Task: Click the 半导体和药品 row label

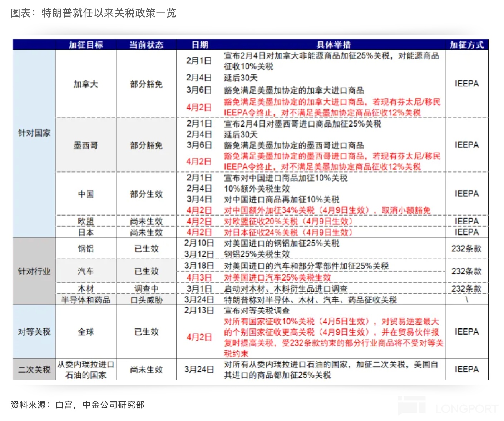Action: click(x=86, y=299)
